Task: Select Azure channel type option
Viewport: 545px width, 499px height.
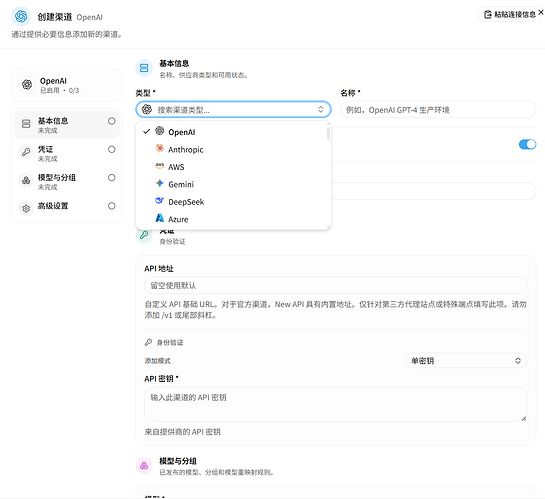Action: (x=231, y=219)
